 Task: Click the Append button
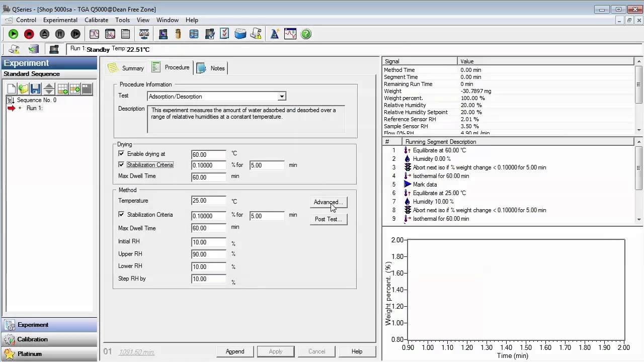tap(235, 351)
